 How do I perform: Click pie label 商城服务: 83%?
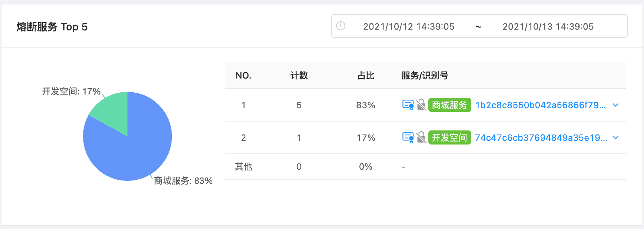click(x=183, y=181)
